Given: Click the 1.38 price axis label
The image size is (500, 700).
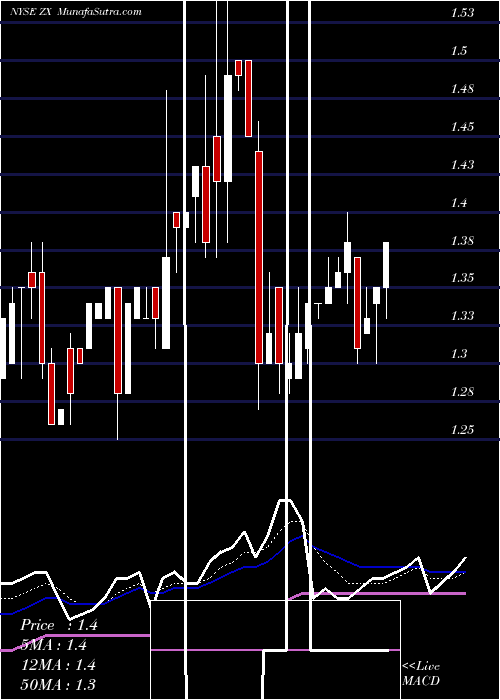Looking at the screenshot, I should 462,241.
